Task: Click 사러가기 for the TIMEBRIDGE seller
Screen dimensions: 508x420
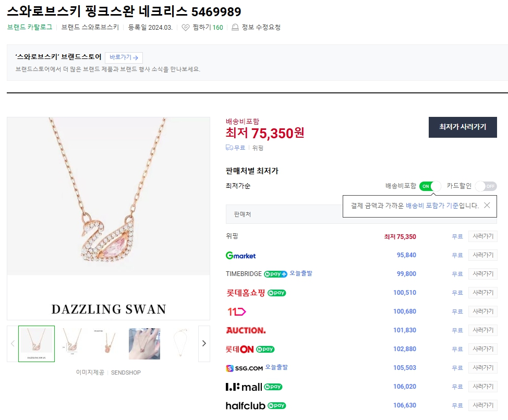Action: [482, 274]
